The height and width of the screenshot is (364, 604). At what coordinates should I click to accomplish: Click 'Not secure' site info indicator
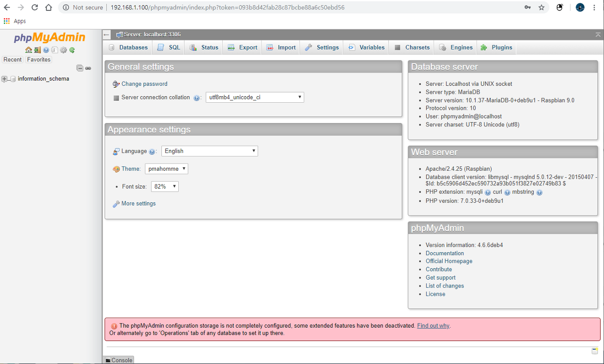point(83,8)
